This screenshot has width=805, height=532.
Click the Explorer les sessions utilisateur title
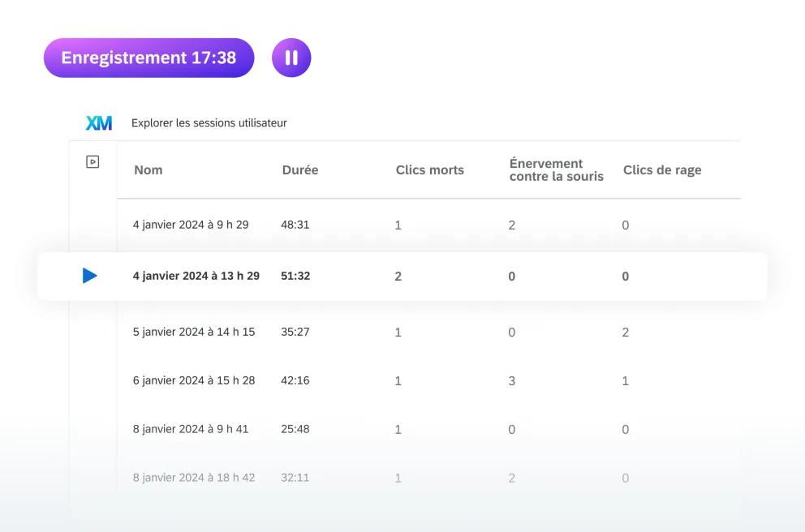click(x=209, y=123)
